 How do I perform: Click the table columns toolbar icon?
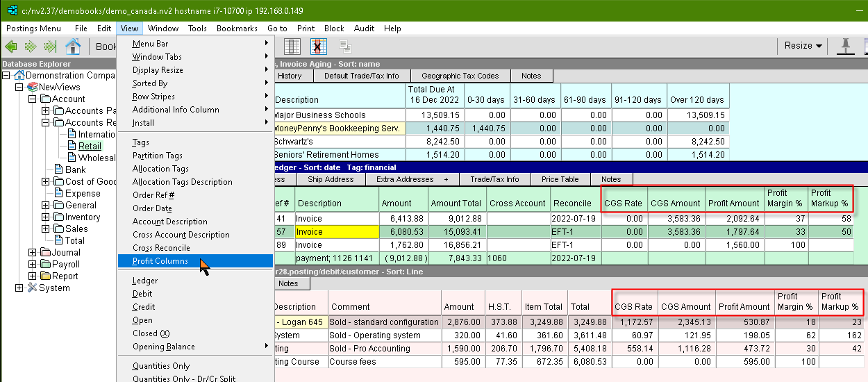(x=293, y=47)
